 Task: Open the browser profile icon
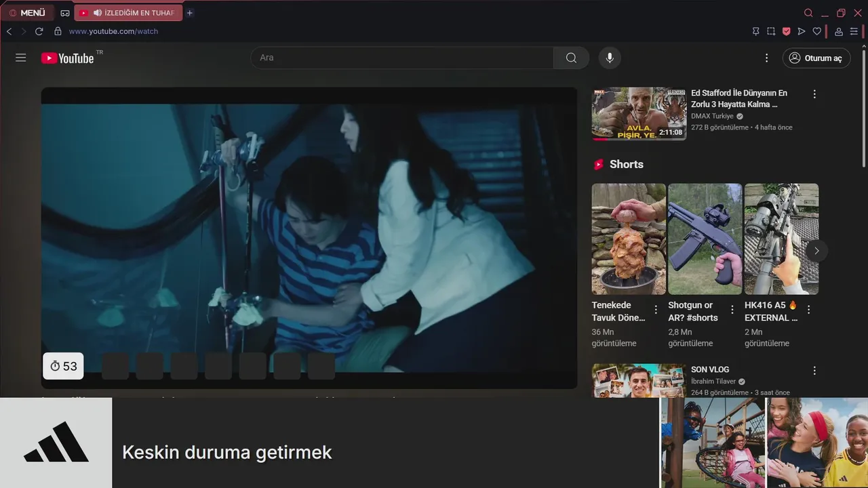point(839,31)
